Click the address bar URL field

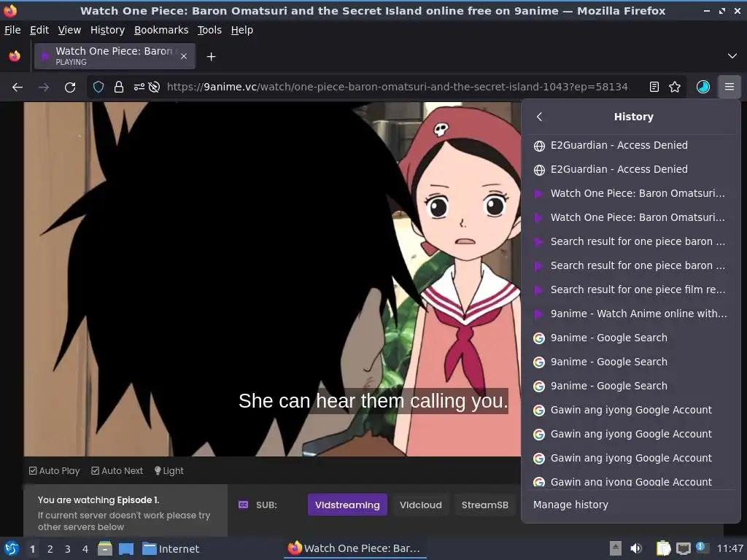pos(397,87)
